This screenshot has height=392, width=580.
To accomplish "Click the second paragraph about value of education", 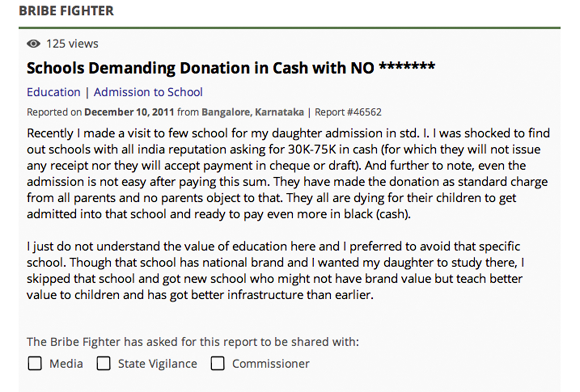I will pyautogui.click(x=275, y=271).
